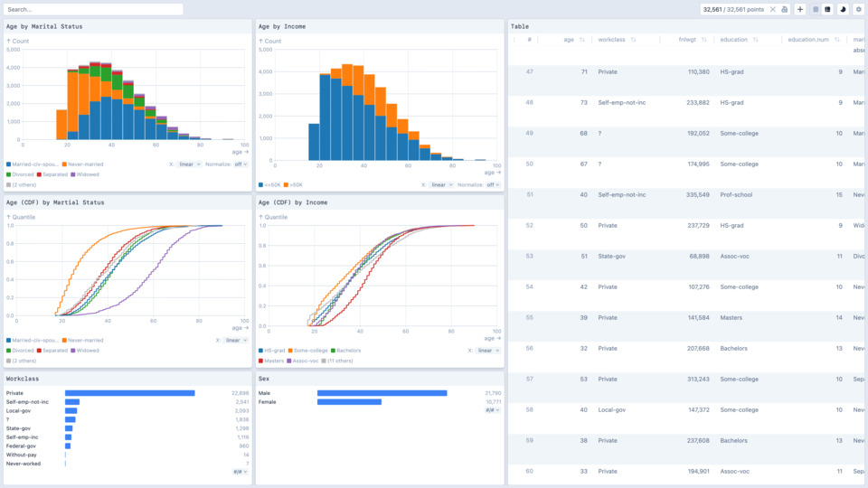Image resolution: width=868 pixels, height=488 pixels.
Task: Open the #/# format dropdown in the Workclass panel
Action: 240,472
